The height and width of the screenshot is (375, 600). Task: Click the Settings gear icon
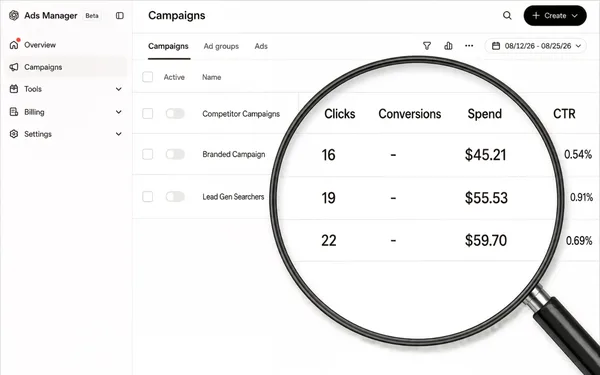click(14, 134)
